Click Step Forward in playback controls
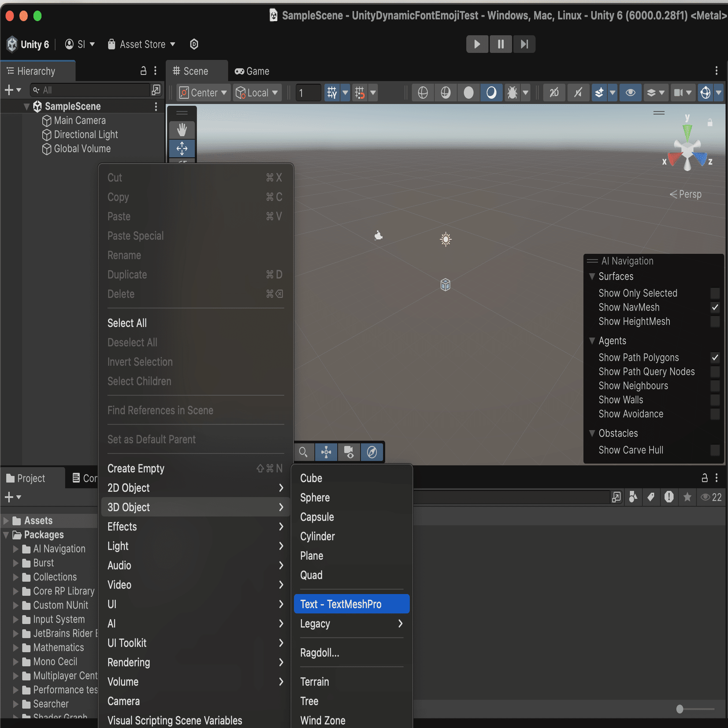 coord(524,44)
